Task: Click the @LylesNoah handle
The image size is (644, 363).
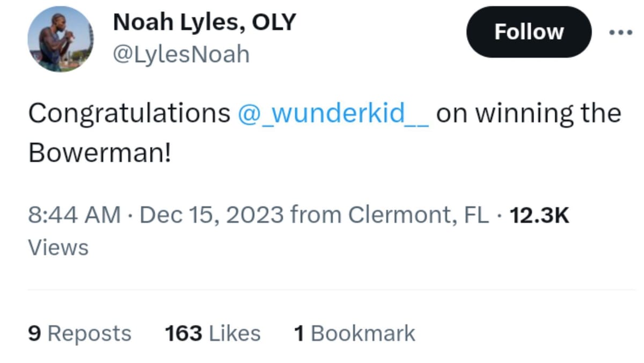Action: (x=181, y=53)
